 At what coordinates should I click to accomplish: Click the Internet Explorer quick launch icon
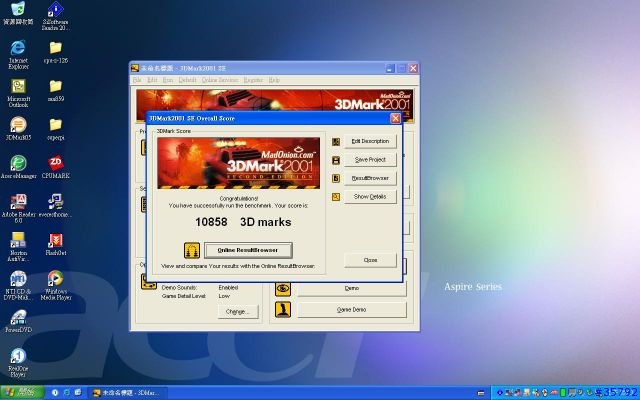click(x=67, y=393)
